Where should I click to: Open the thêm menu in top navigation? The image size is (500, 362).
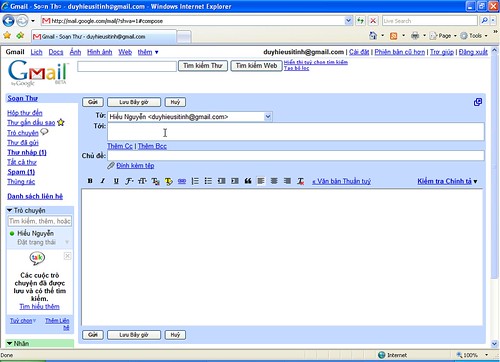[x=148, y=52]
